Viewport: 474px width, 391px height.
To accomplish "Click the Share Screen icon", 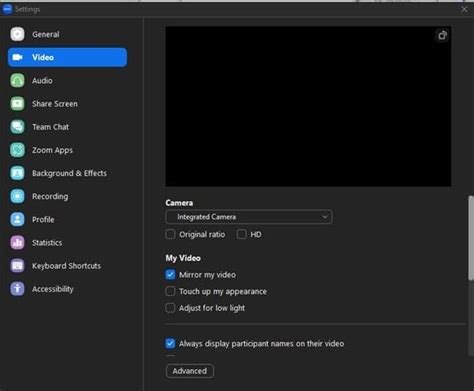I will (17, 104).
